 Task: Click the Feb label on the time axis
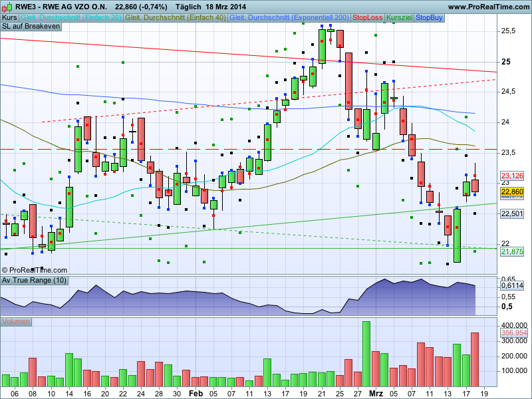pos(196,394)
